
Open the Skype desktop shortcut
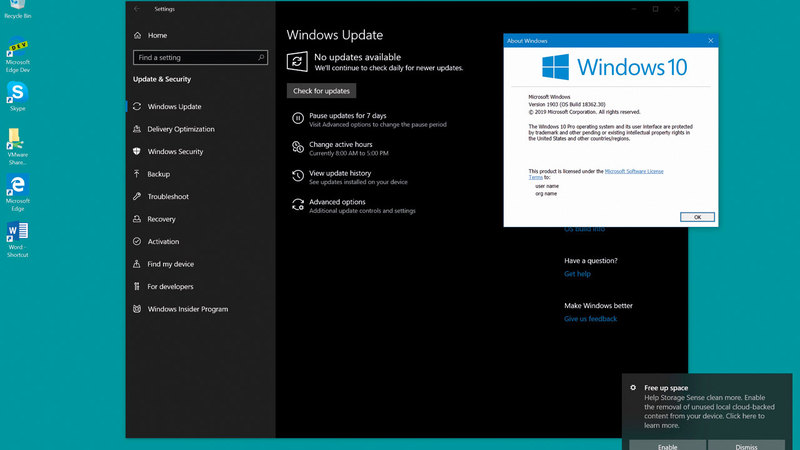tap(17, 93)
